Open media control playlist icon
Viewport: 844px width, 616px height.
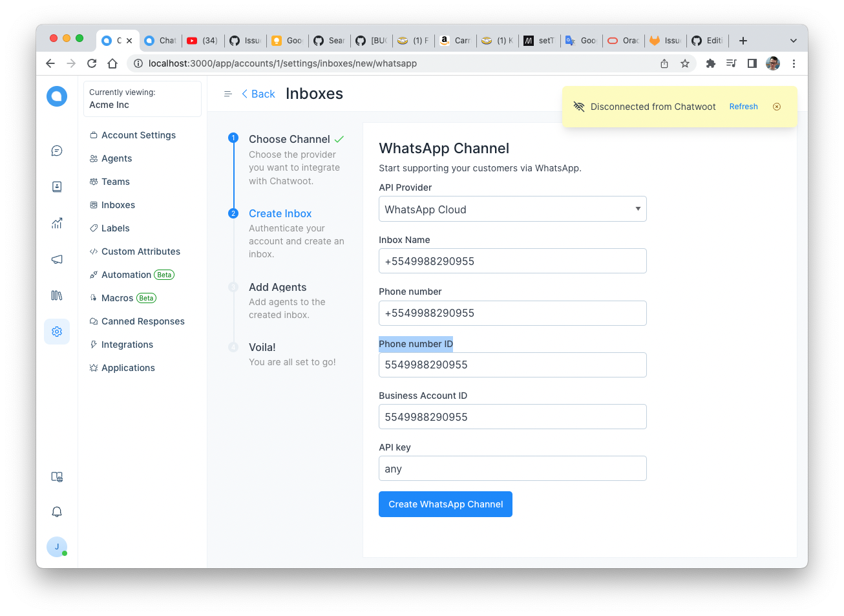pyautogui.click(x=732, y=63)
